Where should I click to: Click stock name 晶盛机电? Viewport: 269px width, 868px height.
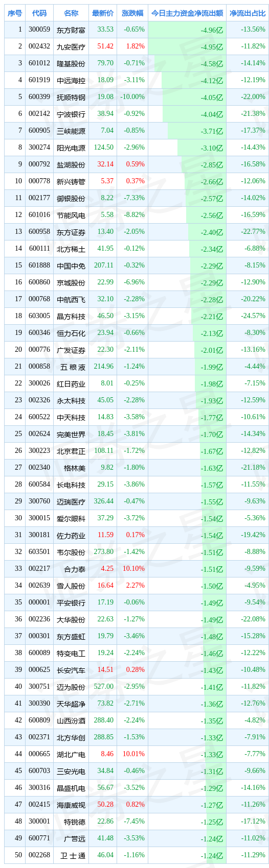click(x=71, y=788)
